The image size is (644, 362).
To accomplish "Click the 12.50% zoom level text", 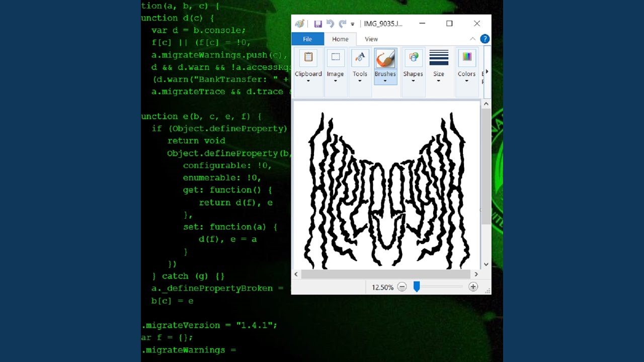I will 382,288.
